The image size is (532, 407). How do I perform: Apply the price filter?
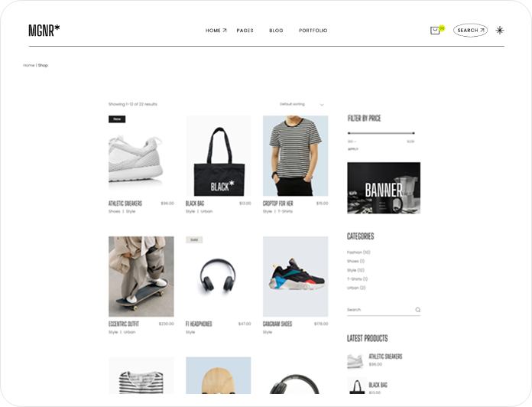point(353,149)
